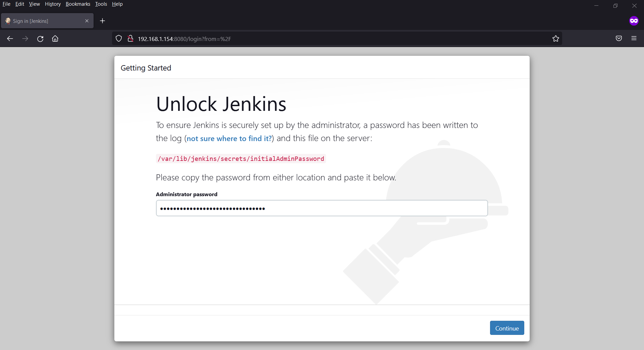This screenshot has width=644, height=350.
Task: Close the browser window
Action: [x=634, y=6]
